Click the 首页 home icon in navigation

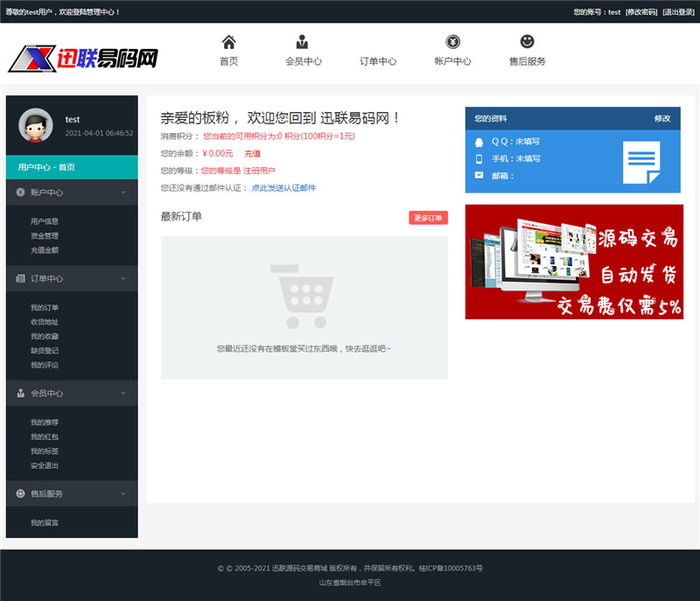[x=229, y=41]
